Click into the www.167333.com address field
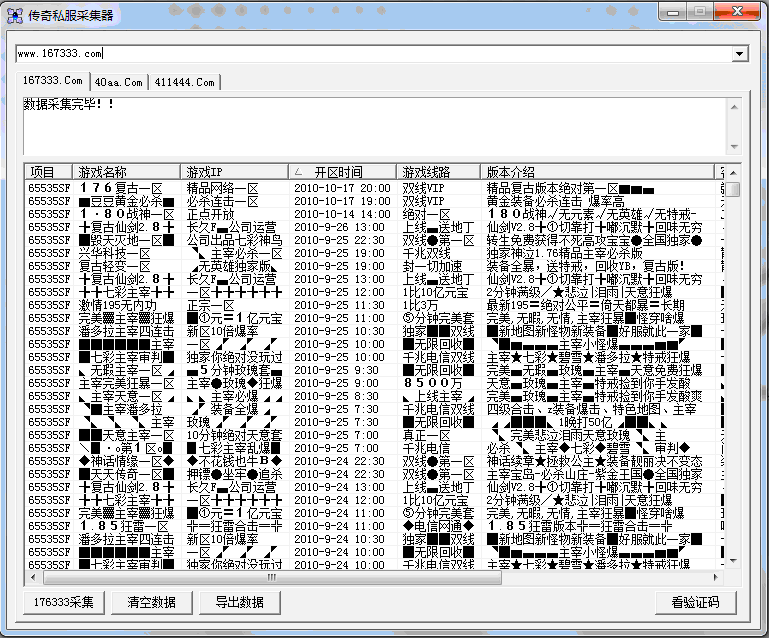 (370, 54)
